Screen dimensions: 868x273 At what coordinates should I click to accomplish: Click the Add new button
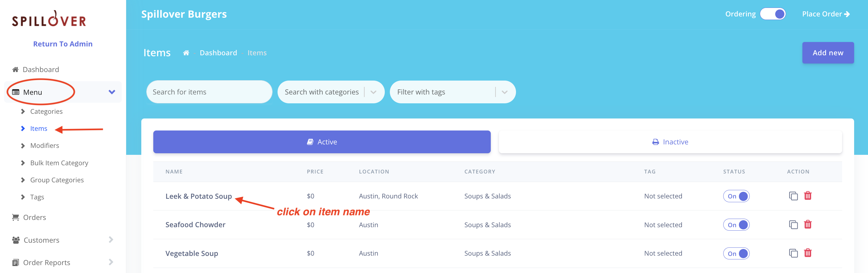(x=828, y=53)
